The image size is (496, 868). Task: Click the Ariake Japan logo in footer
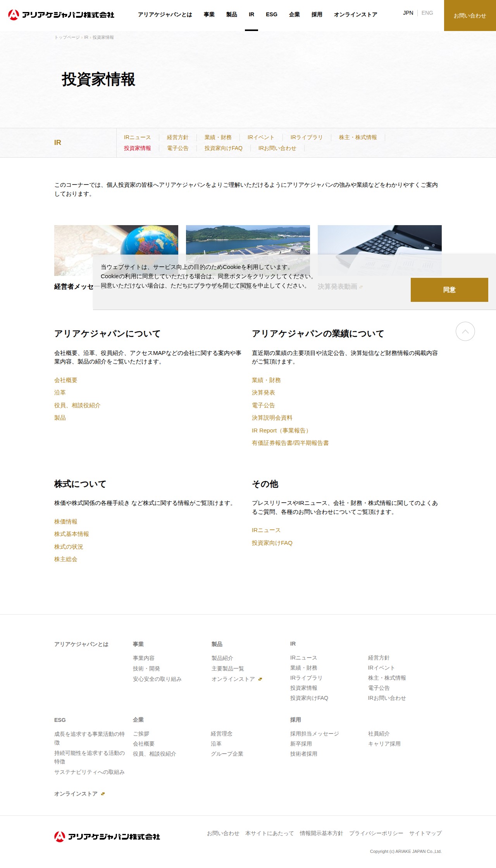[107, 837]
